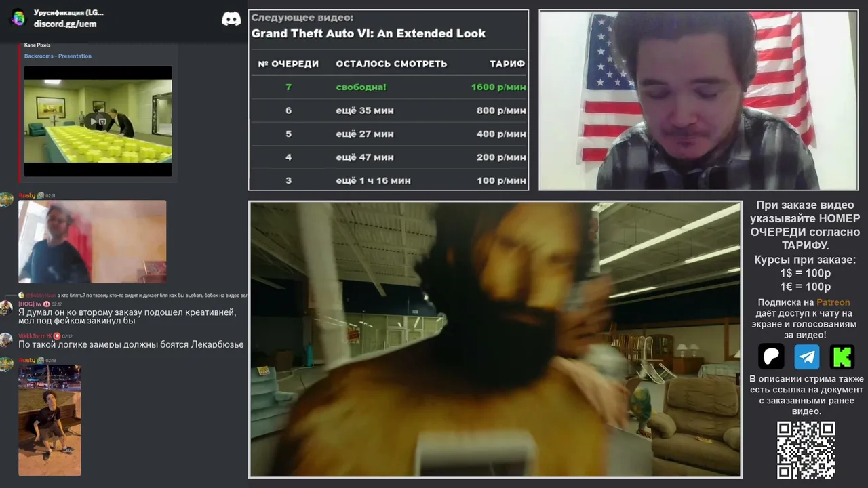The image size is (868, 488).
Task: Click the orange Patreon word link
Action: tap(833, 302)
